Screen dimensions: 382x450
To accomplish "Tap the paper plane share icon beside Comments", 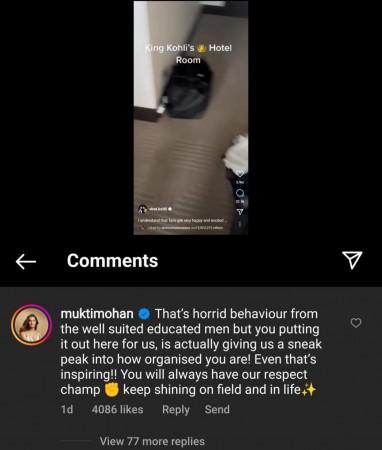I will tap(352, 260).
